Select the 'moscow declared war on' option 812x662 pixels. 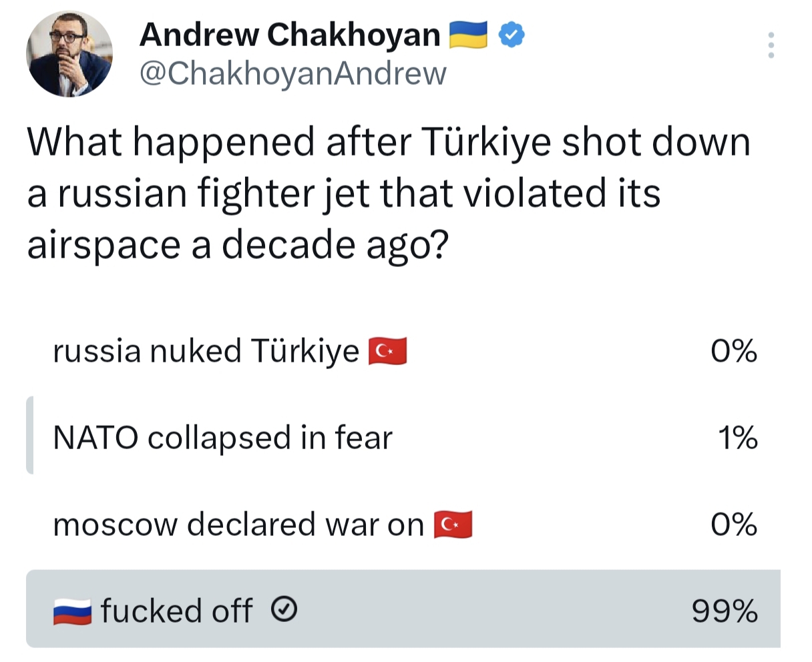(238, 525)
